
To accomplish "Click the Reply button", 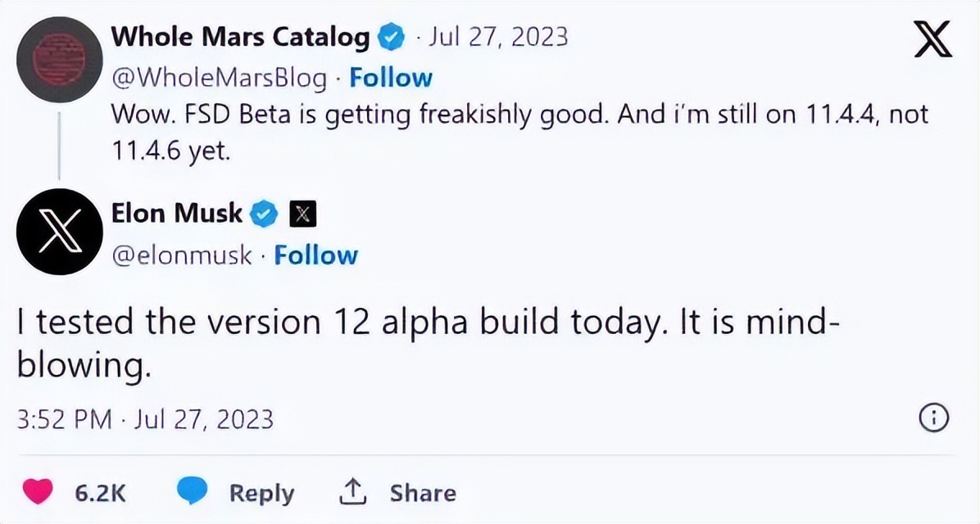I will [x=261, y=492].
